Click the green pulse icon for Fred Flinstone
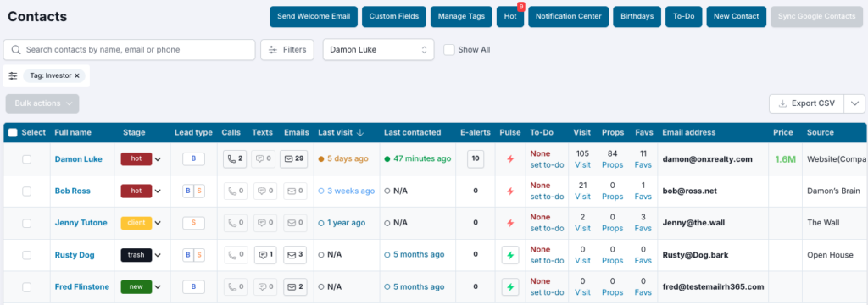 [510, 286]
